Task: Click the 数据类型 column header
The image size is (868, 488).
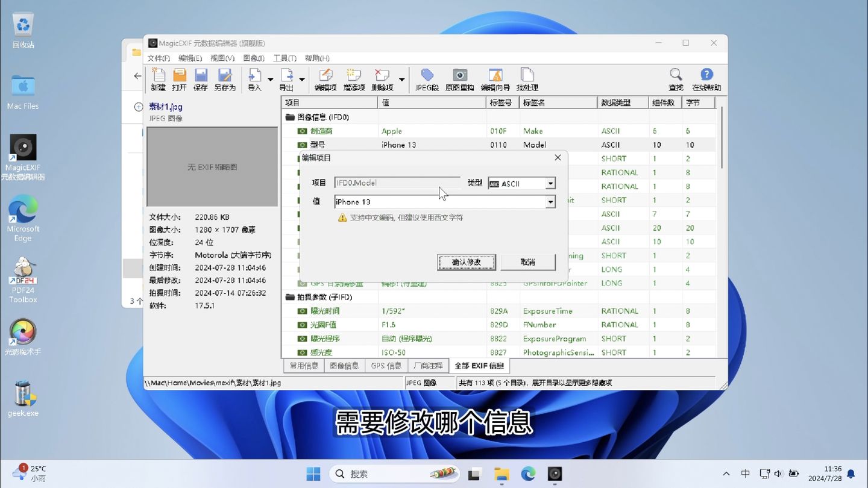Action: (623, 103)
